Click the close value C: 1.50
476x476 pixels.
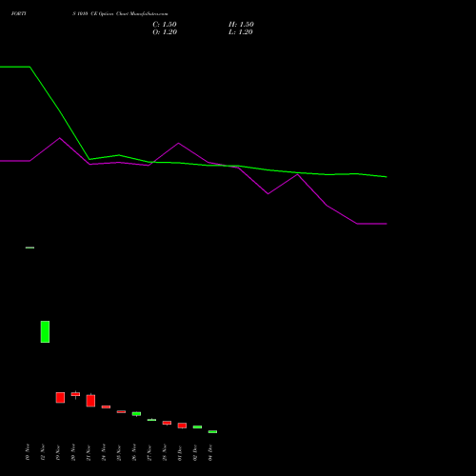165,25
